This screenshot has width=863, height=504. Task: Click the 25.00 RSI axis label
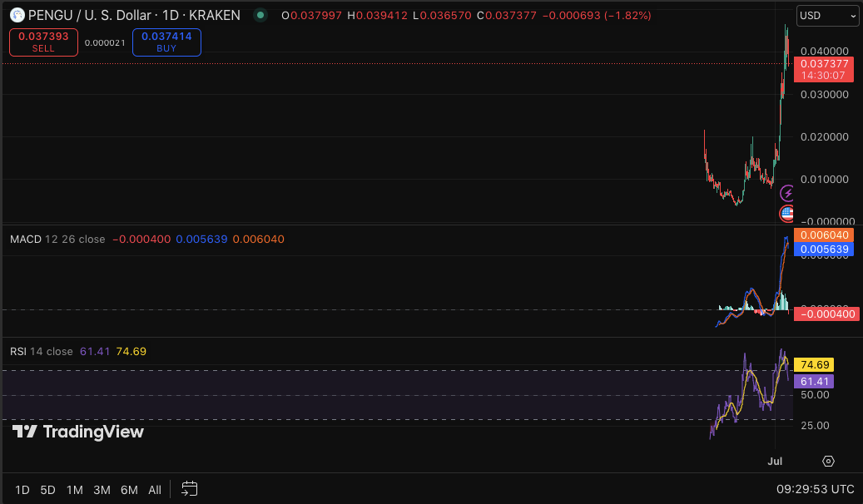click(815, 425)
